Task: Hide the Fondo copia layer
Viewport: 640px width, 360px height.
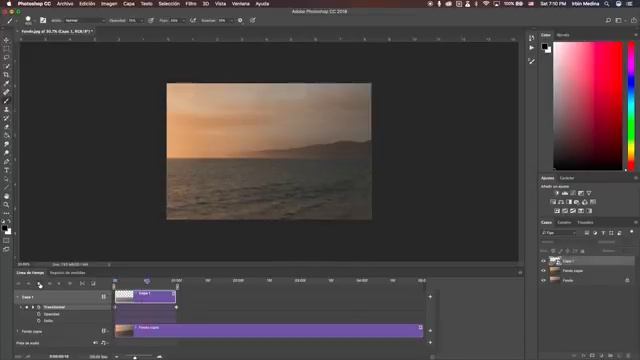Action: pyautogui.click(x=543, y=271)
